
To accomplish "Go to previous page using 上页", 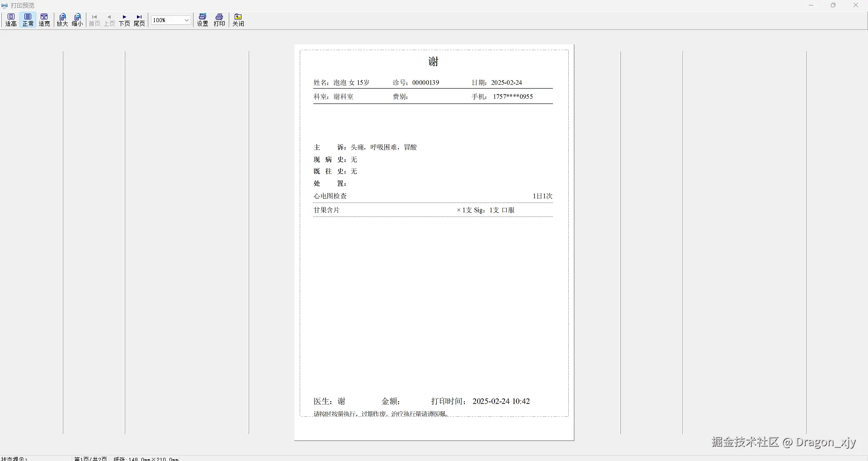I will pyautogui.click(x=109, y=20).
